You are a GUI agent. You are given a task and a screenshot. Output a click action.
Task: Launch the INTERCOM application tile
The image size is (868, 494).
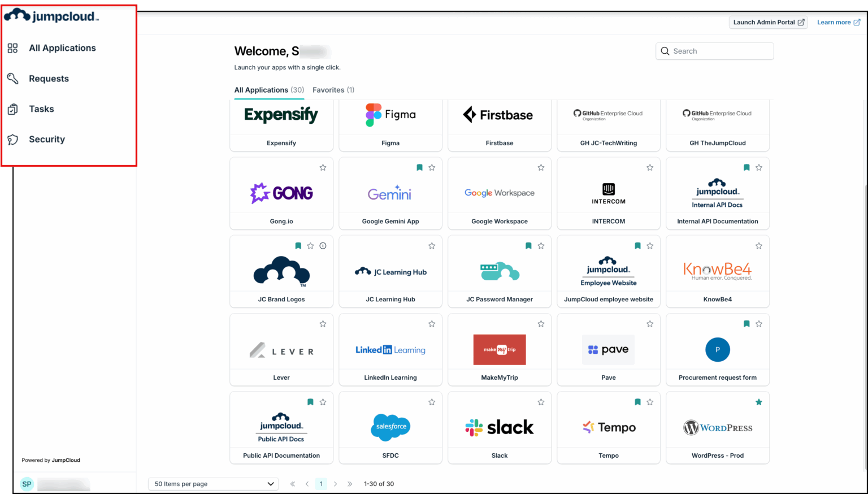(609, 193)
